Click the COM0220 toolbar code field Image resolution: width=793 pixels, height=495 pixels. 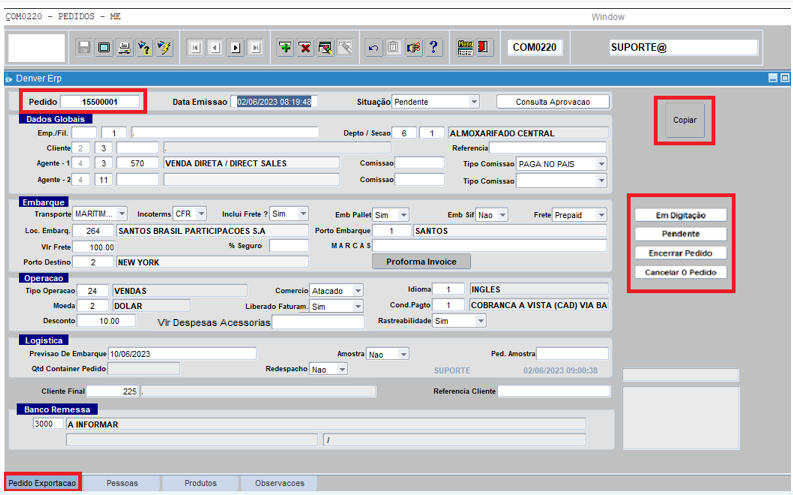pos(535,48)
